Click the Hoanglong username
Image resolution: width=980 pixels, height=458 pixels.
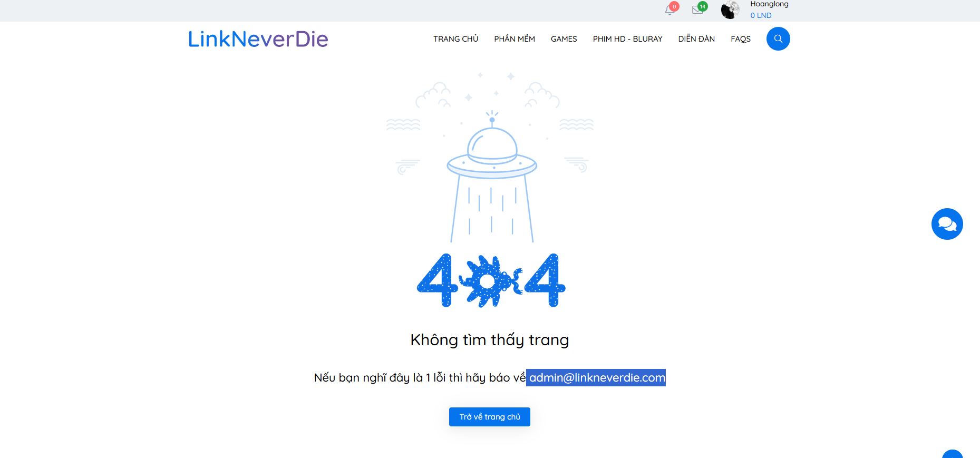[769, 4]
